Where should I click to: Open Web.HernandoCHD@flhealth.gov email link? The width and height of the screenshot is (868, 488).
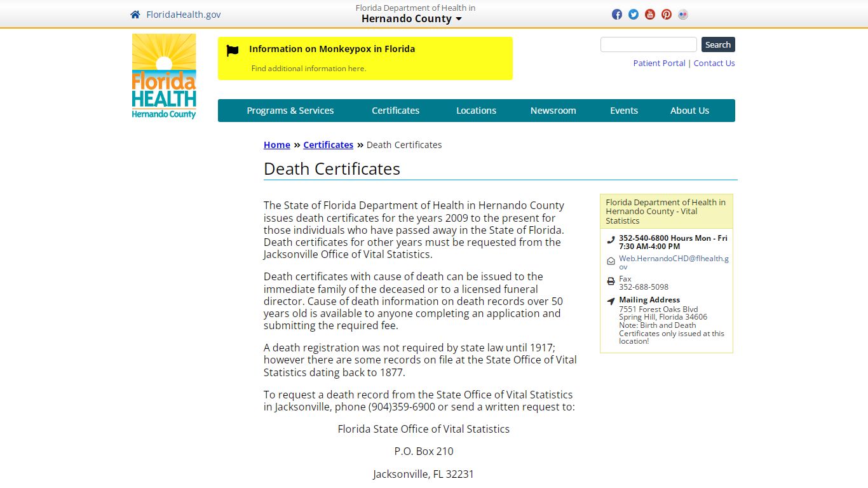click(x=674, y=262)
